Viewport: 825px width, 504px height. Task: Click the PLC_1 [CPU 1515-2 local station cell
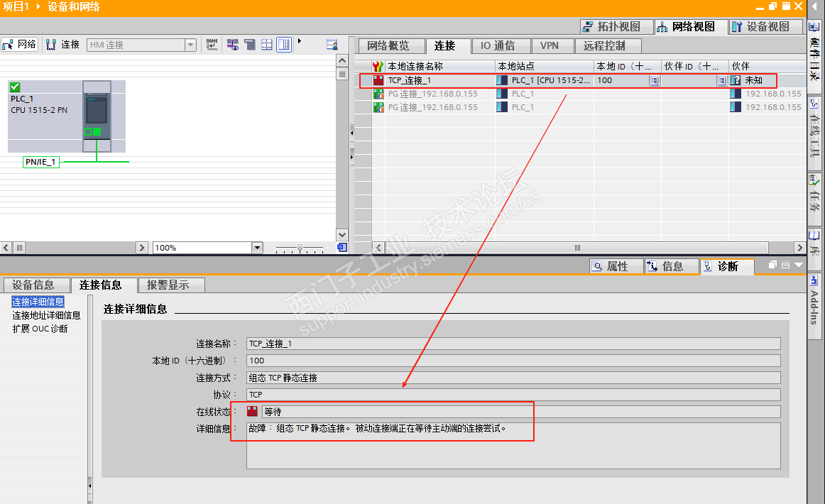click(544, 80)
